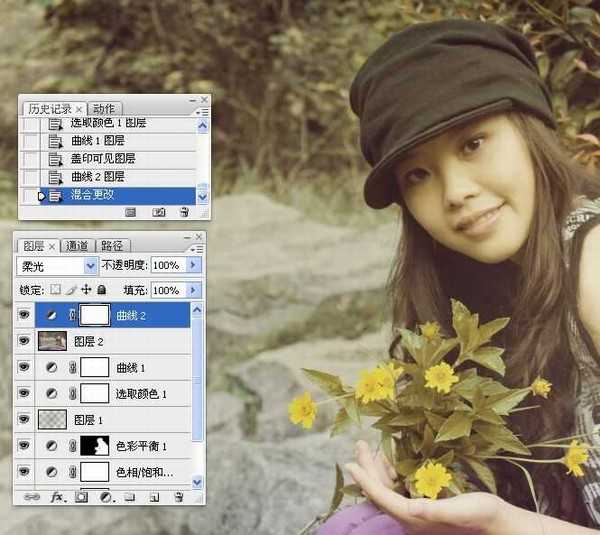
Task: Create a new adjustment layer from the panel footer
Action: (x=105, y=496)
